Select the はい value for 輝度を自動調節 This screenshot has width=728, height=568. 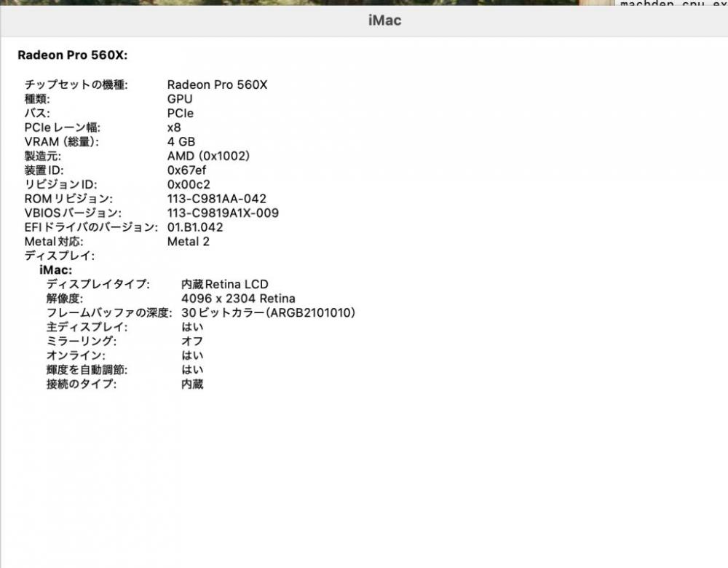[192, 370]
